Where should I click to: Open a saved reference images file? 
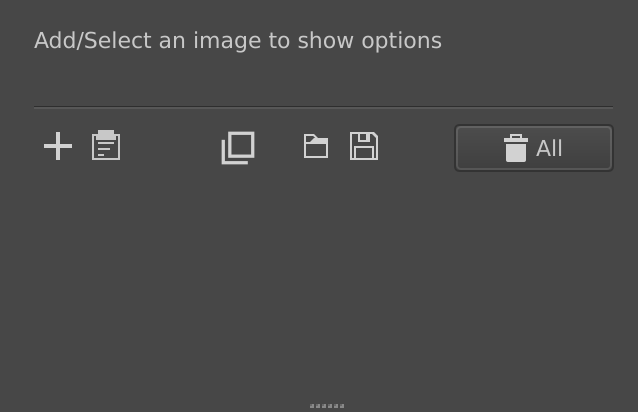[316, 146]
